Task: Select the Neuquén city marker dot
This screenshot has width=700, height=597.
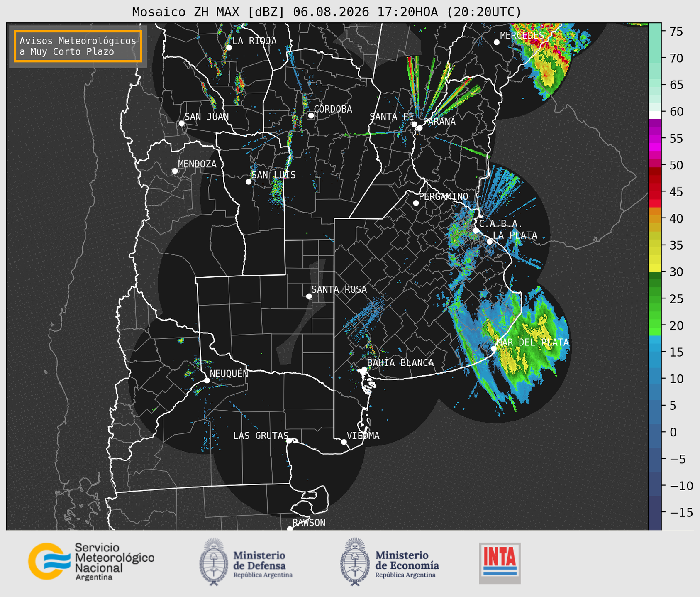Action: 207,380
